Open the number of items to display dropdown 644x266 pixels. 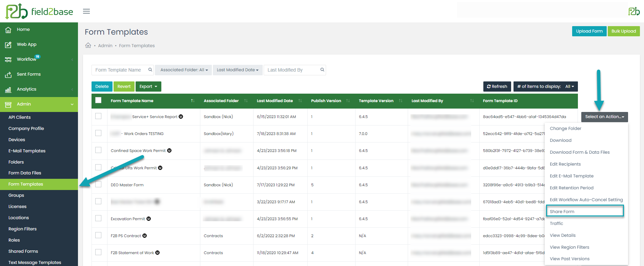(546, 87)
